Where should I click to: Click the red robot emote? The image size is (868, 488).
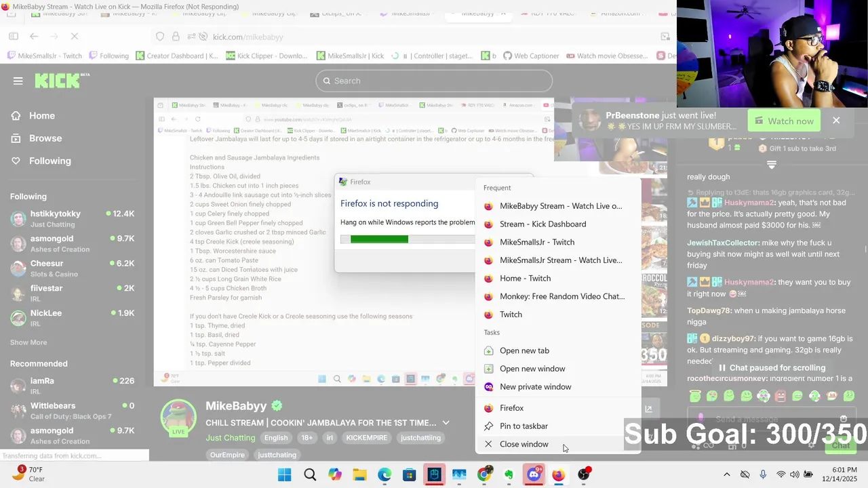[x=781, y=396]
